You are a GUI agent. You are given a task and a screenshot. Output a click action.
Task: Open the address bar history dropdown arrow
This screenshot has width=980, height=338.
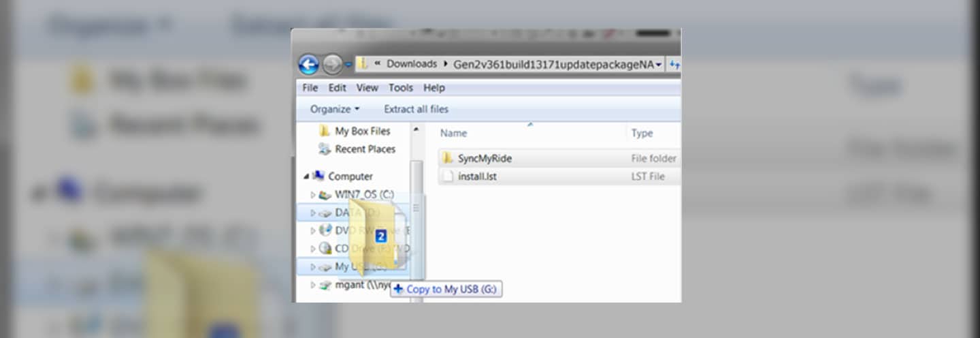tap(659, 65)
